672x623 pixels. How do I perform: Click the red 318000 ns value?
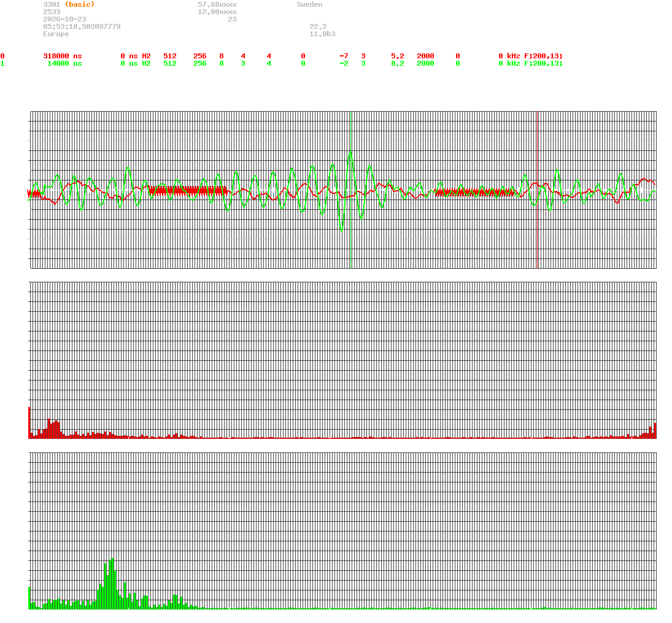[x=63, y=56]
